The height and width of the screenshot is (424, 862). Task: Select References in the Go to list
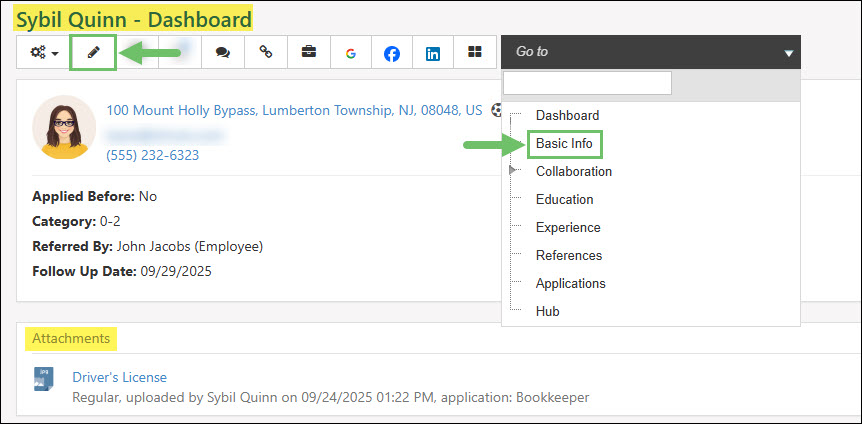(x=569, y=256)
